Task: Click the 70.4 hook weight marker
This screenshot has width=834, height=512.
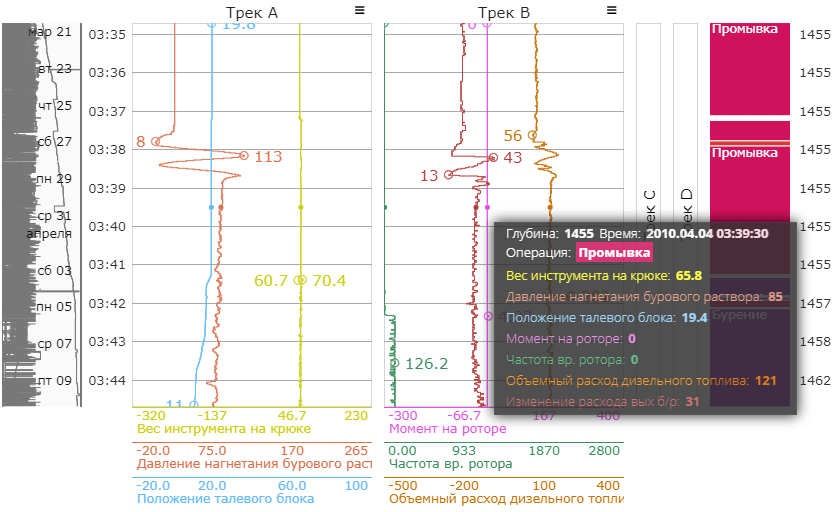Action: tap(302, 280)
